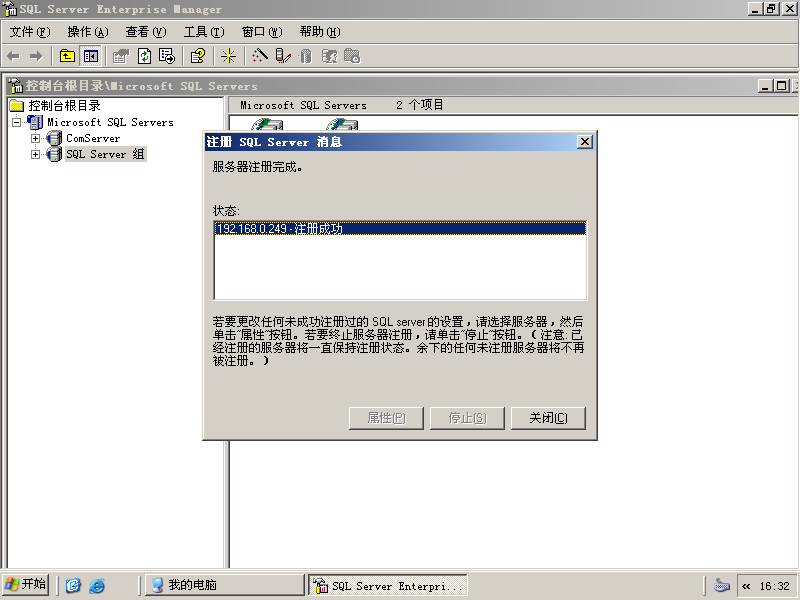Launch Internet Explorer from quick launch
This screenshot has height=600, width=800.
(97, 585)
